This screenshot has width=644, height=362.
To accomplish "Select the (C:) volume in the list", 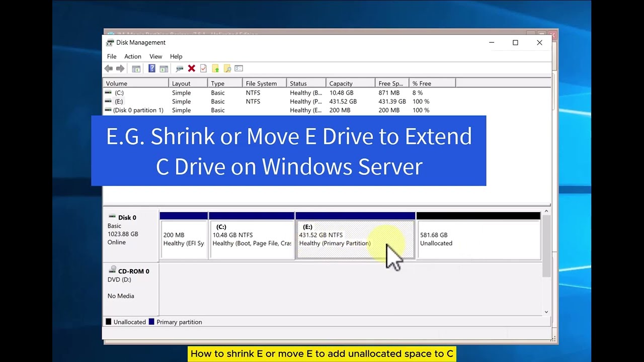I will click(119, 93).
